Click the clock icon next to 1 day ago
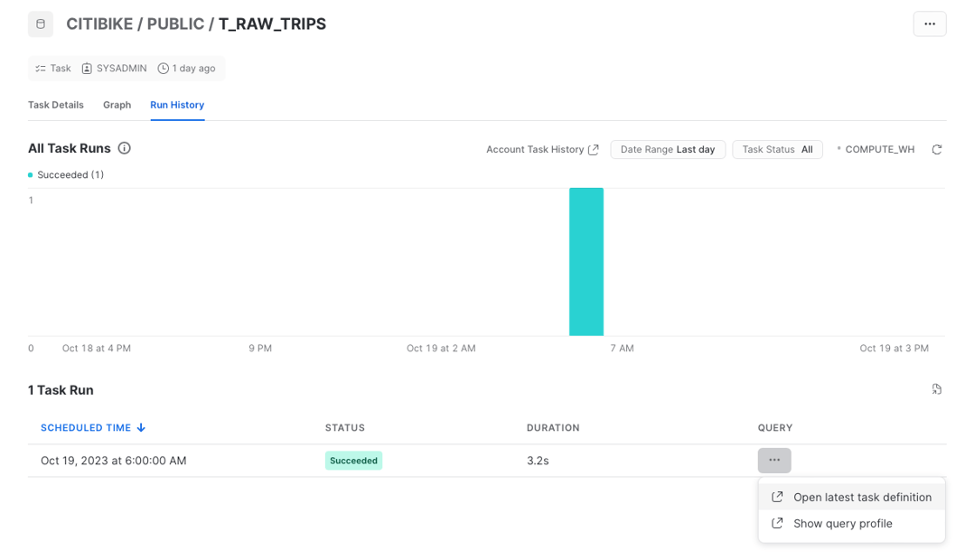The height and width of the screenshot is (560, 965). pos(163,69)
